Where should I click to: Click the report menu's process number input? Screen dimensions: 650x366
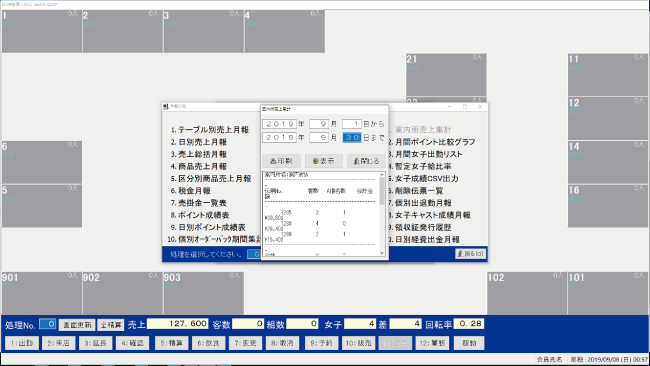tap(254, 254)
